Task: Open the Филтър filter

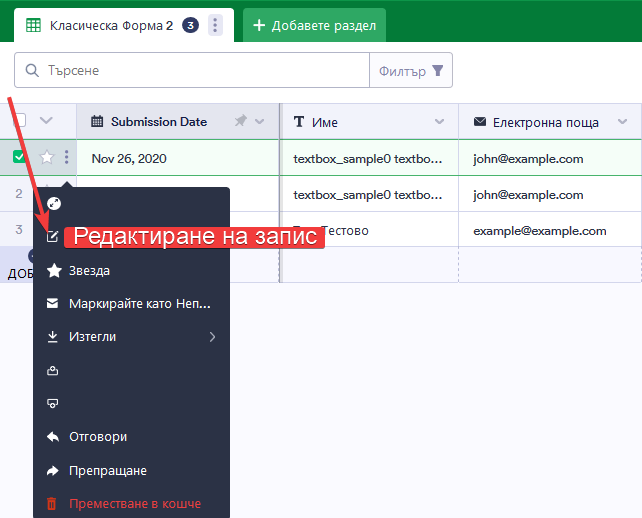Action: pyautogui.click(x=411, y=70)
